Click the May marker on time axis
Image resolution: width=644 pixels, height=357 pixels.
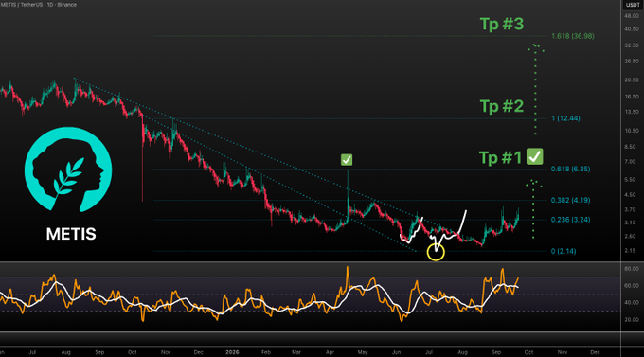click(x=362, y=352)
